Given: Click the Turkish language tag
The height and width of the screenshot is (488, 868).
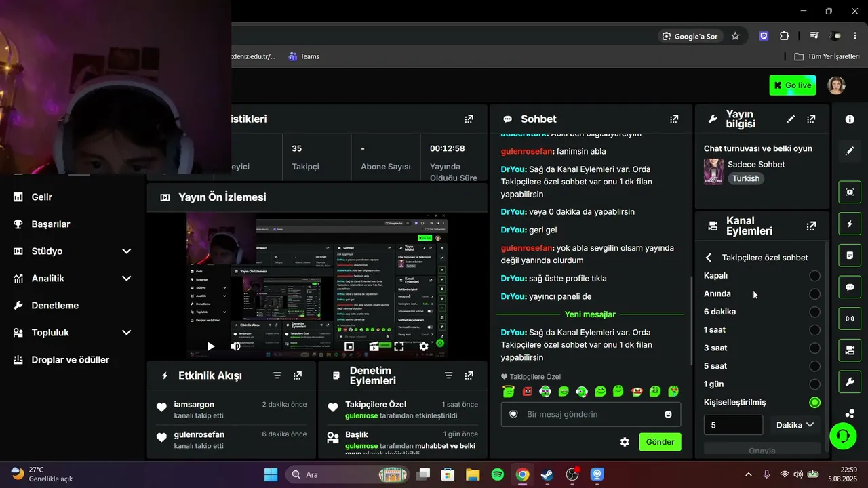Looking at the screenshot, I should pos(745,179).
